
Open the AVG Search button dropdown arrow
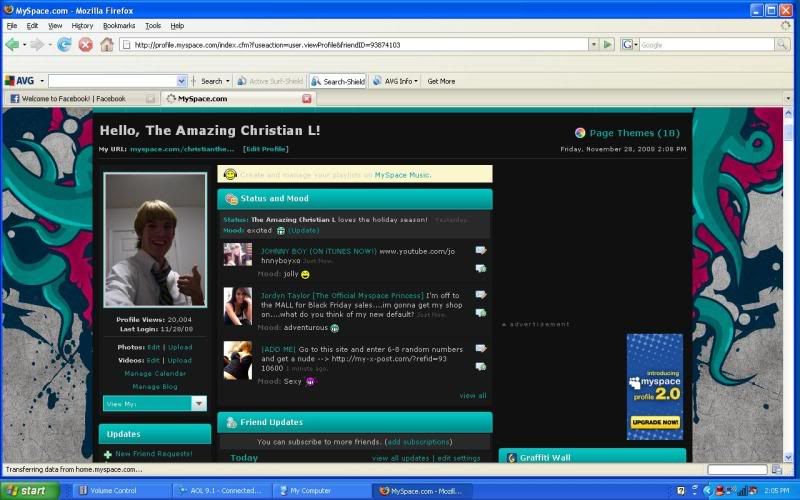pos(228,81)
